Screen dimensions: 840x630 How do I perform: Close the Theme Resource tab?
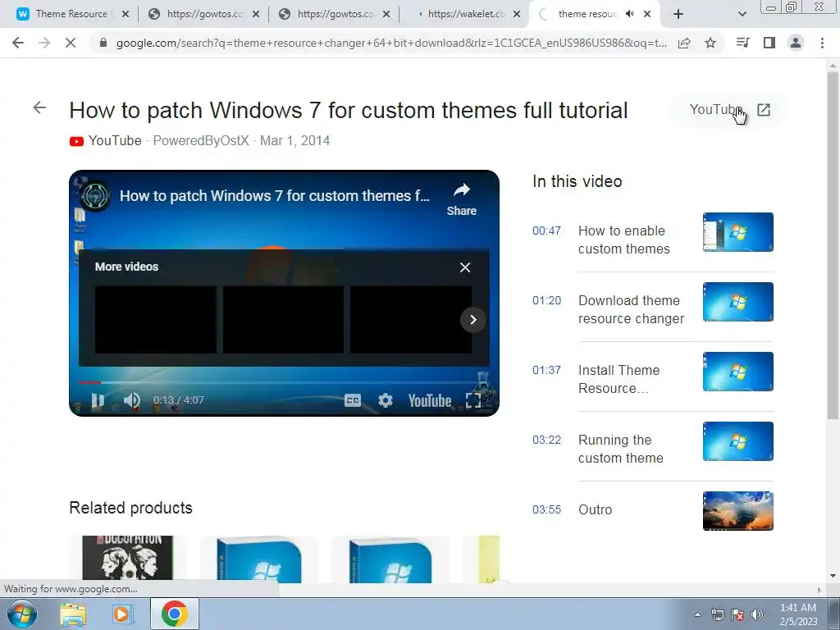(x=126, y=14)
